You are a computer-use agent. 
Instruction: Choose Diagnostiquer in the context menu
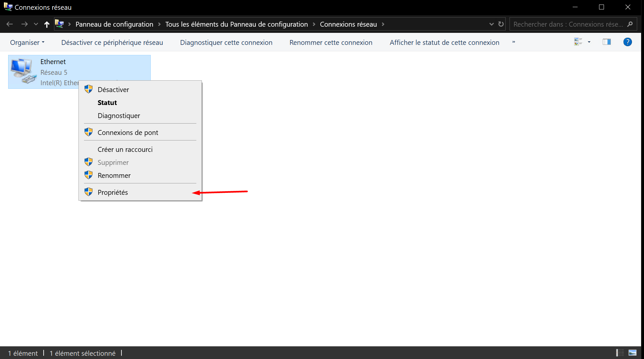(x=140, y=116)
